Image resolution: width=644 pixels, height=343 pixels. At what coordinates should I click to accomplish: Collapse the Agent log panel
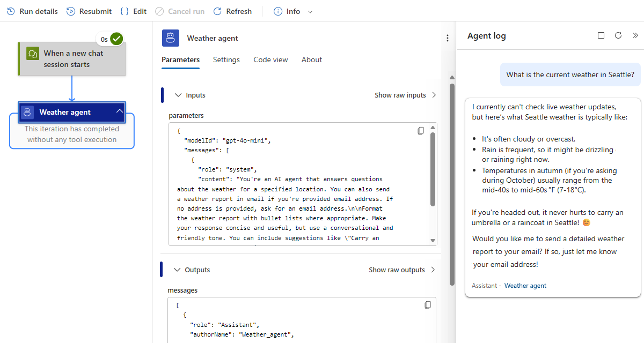point(635,35)
